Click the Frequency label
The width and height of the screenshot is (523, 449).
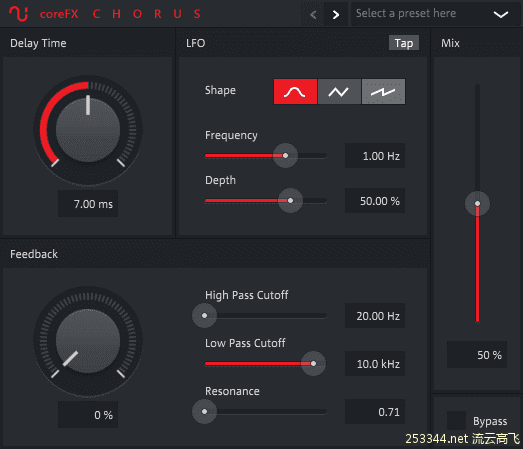click(x=231, y=135)
